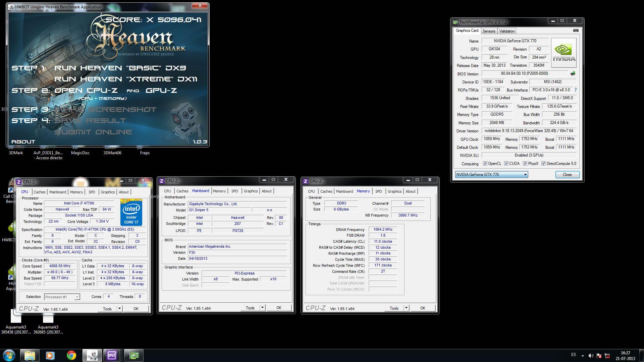
Task: Switch to the Validation tab in GPU-Z
Action: 507,31
